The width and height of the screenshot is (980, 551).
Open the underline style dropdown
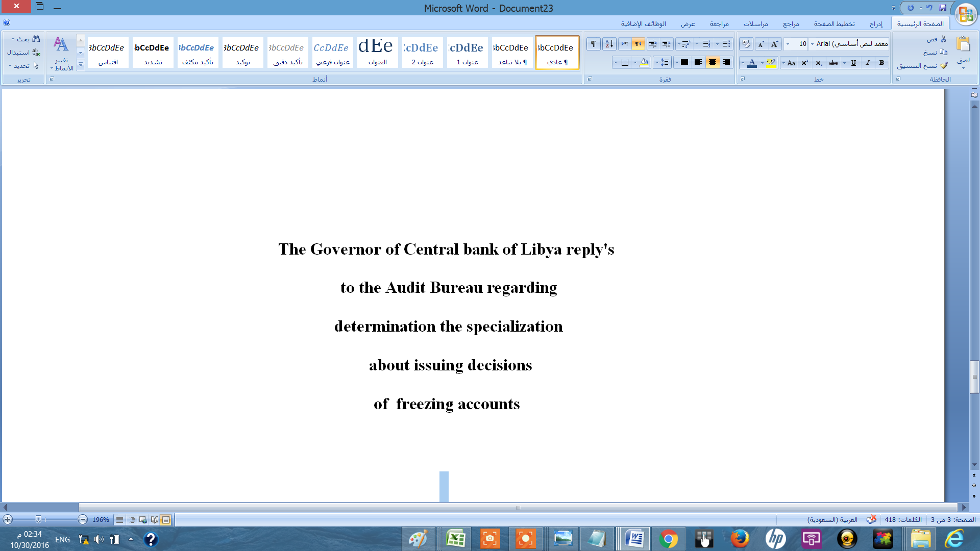click(x=844, y=63)
